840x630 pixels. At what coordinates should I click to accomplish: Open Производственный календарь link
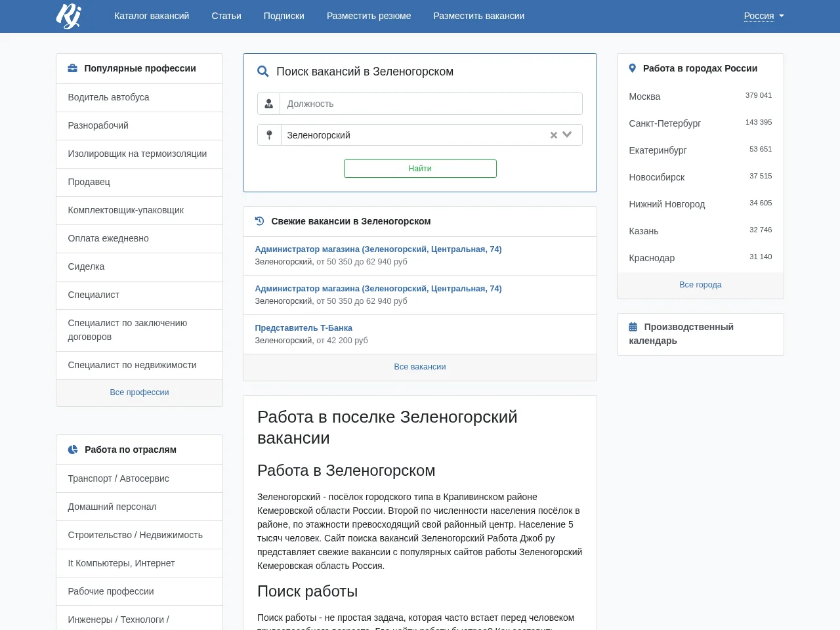(681, 334)
